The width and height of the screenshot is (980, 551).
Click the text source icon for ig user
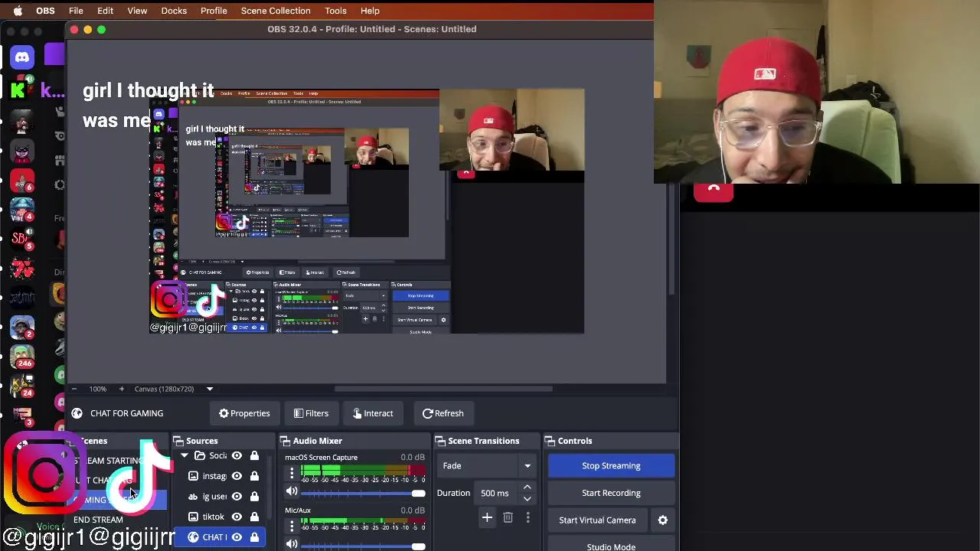point(193,497)
